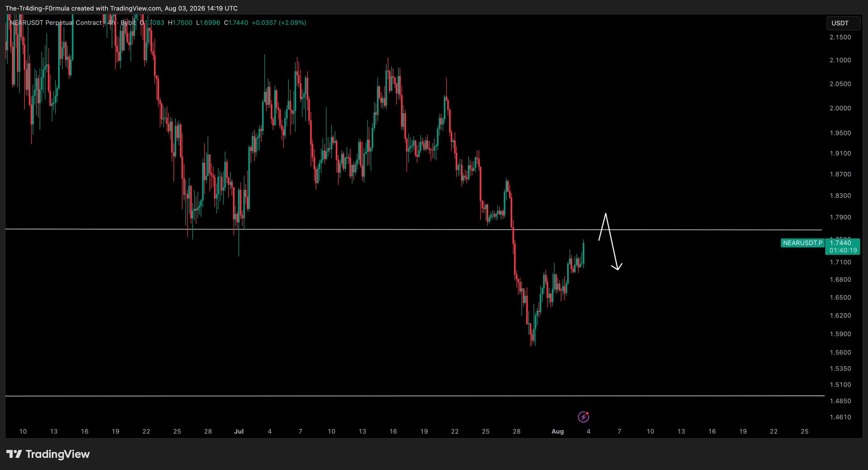Image resolution: width=868 pixels, height=470 pixels.
Task: Click the 1.7900 price axis label
Action: (840, 217)
